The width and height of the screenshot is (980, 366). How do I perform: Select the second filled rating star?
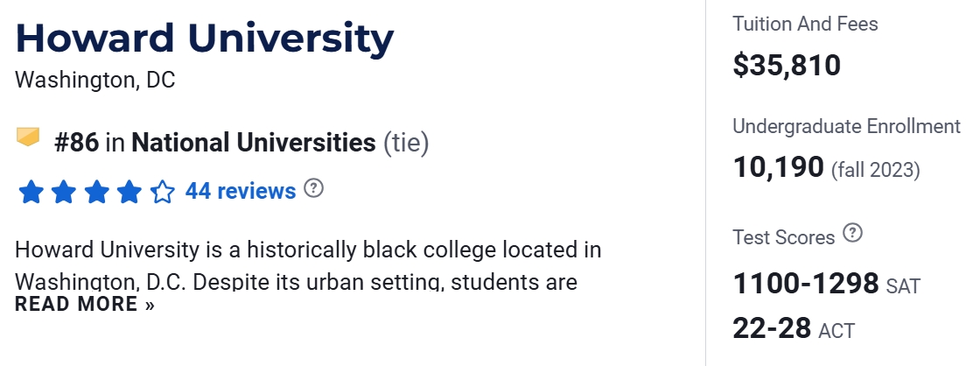pyautogui.click(x=63, y=192)
